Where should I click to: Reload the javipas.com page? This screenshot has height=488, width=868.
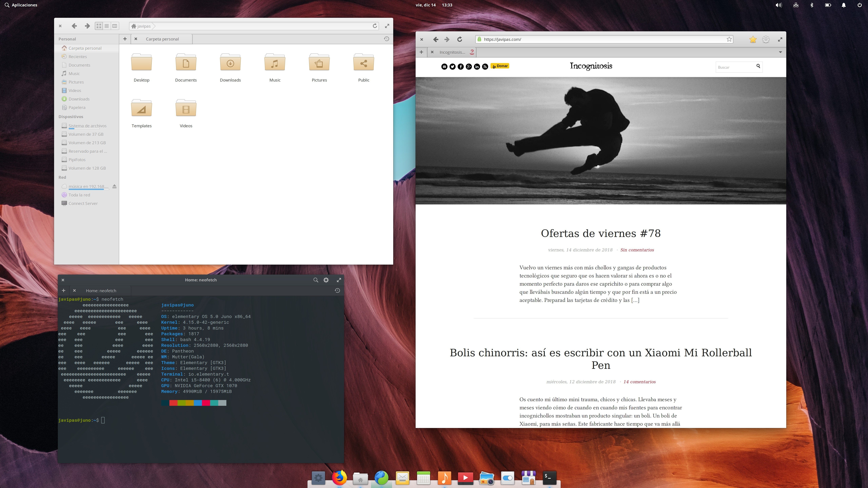click(459, 39)
